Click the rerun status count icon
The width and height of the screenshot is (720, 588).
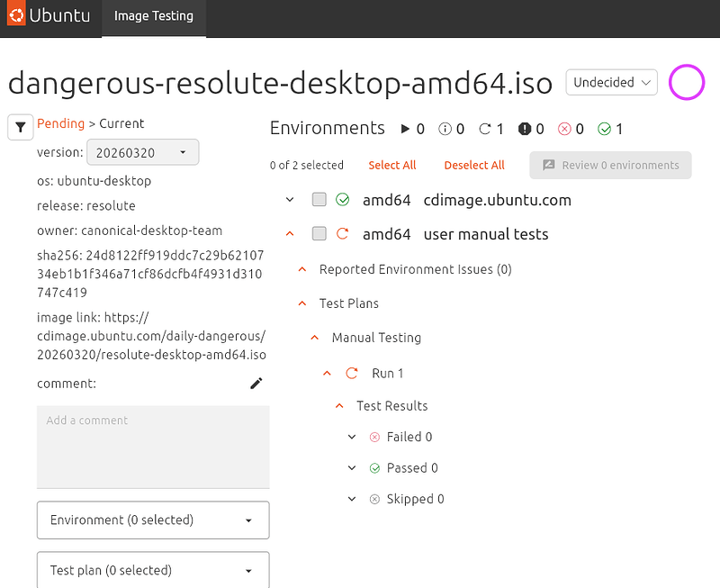(x=484, y=129)
